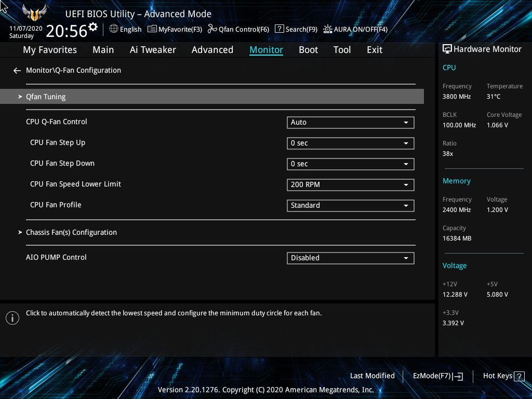Image resolution: width=532 pixels, height=399 pixels.
Task: Click the TUF logo emblem
Action: 34,13
